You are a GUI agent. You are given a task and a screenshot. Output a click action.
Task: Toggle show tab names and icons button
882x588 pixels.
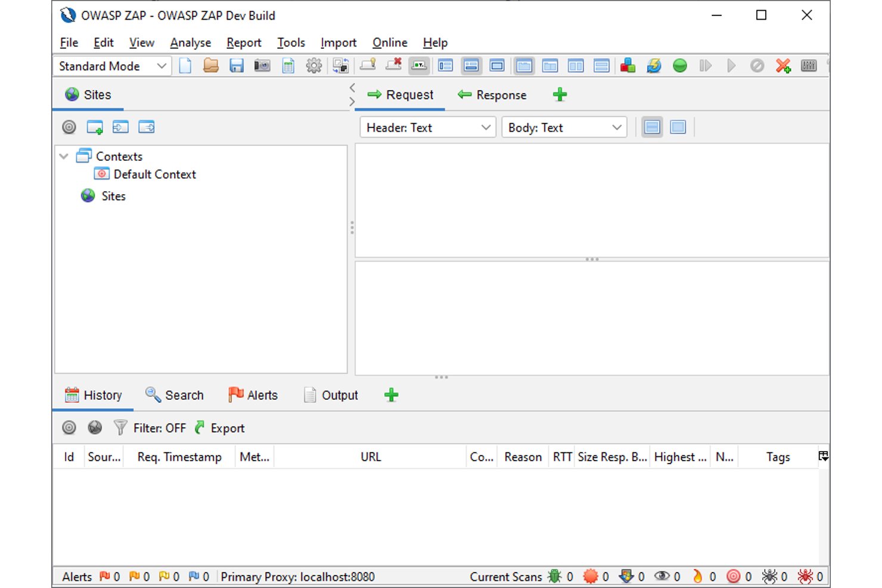[x=420, y=66]
